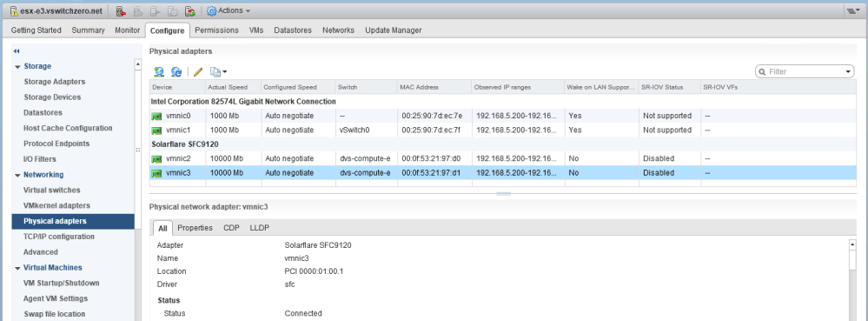Open the Datastores tab

(x=293, y=30)
